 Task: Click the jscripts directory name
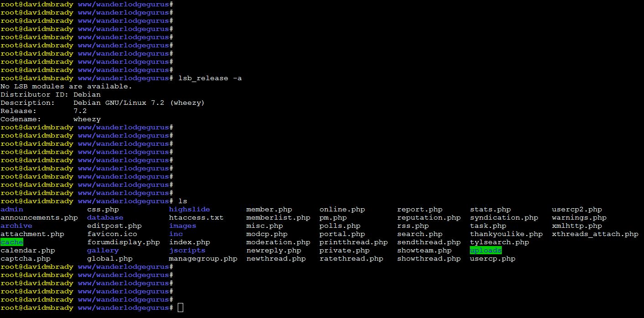click(x=187, y=251)
